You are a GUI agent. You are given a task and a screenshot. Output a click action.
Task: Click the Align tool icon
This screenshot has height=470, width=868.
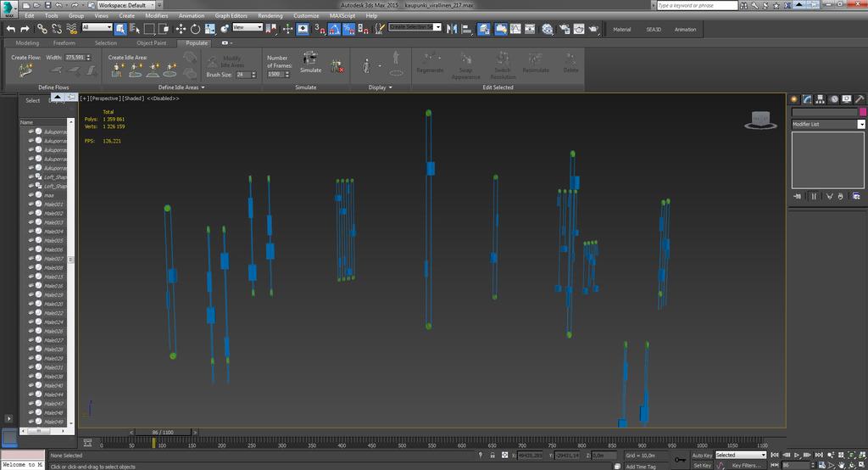pos(466,29)
